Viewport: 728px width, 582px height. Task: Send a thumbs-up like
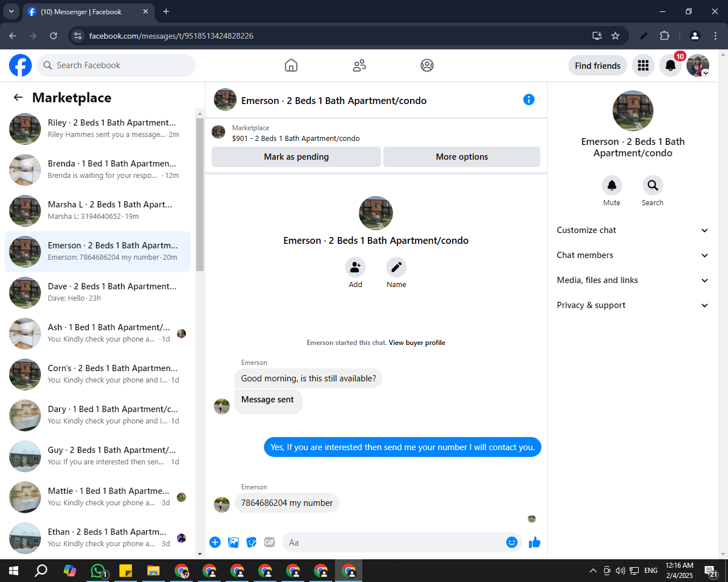(535, 542)
